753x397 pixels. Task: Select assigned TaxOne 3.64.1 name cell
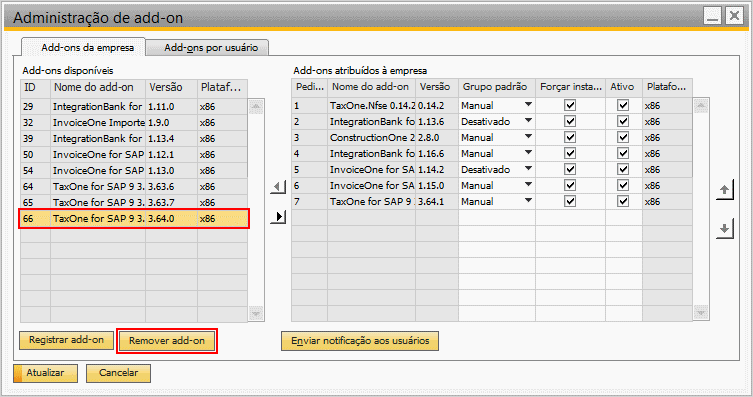click(372, 202)
